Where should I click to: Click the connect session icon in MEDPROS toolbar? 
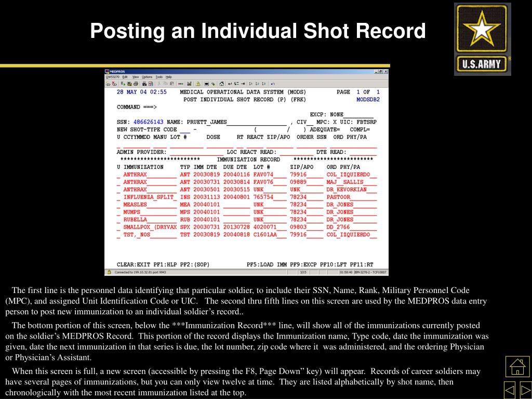[x=108, y=84]
